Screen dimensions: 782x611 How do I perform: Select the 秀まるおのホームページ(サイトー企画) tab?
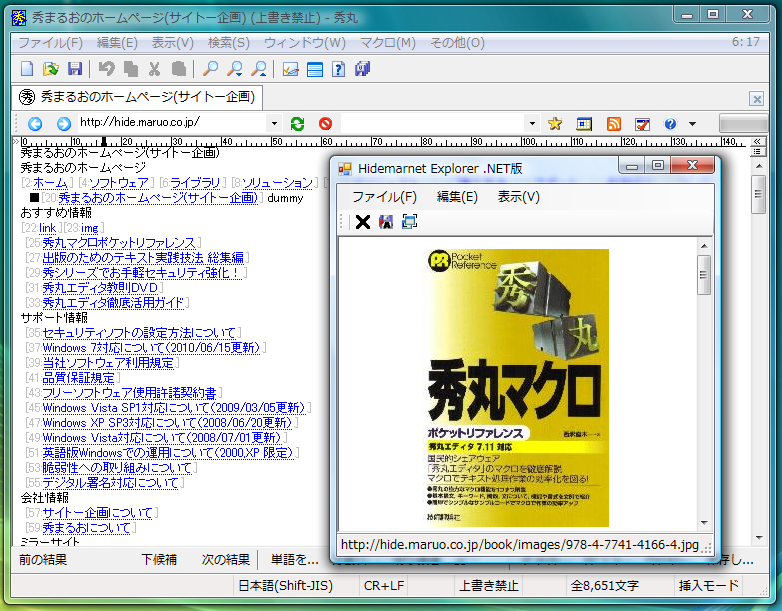click(x=137, y=97)
